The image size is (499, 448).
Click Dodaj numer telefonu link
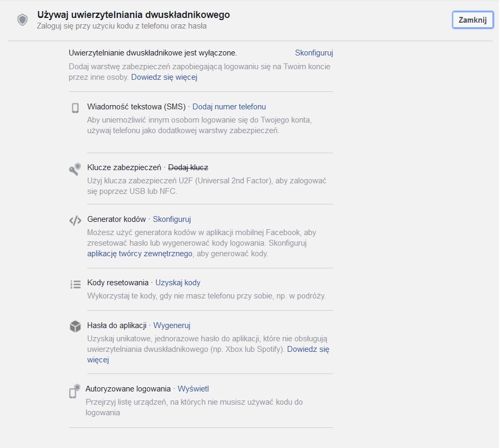click(229, 107)
